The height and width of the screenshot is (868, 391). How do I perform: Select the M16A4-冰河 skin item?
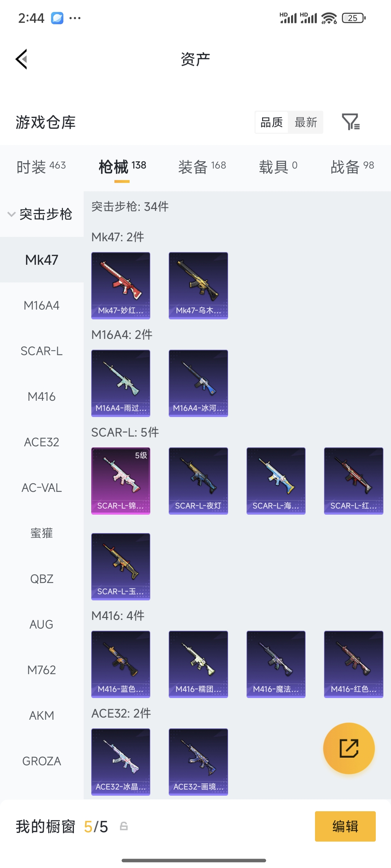198,383
